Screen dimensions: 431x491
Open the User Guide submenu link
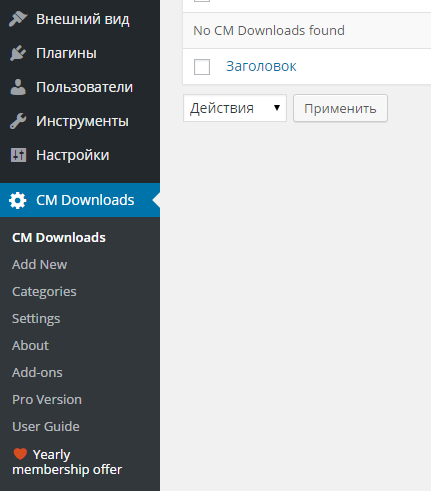pos(46,427)
